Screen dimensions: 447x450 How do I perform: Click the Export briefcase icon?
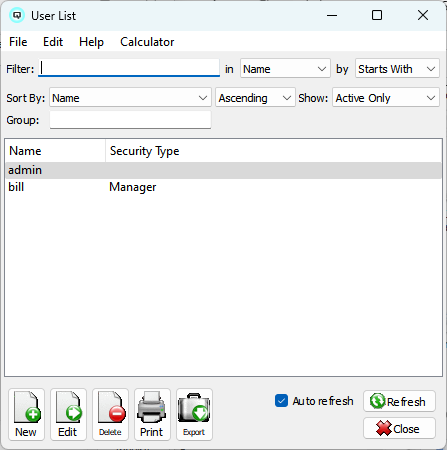click(194, 414)
